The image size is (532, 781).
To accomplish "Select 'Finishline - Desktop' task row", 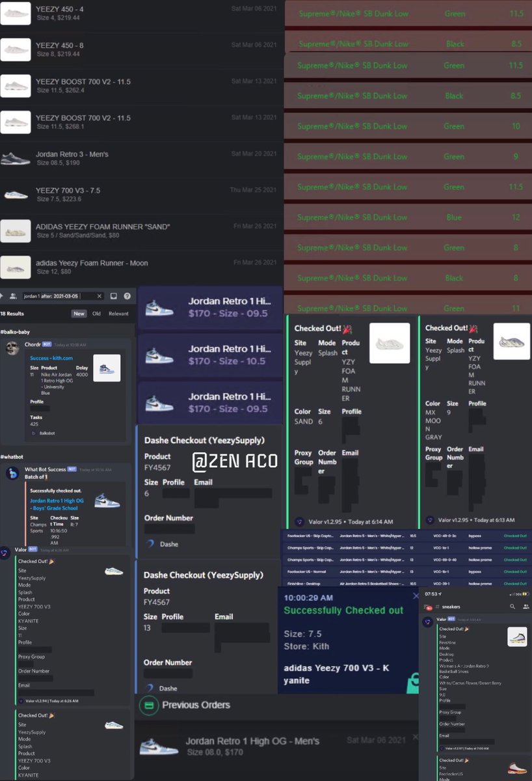I will click(x=406, y=584).
